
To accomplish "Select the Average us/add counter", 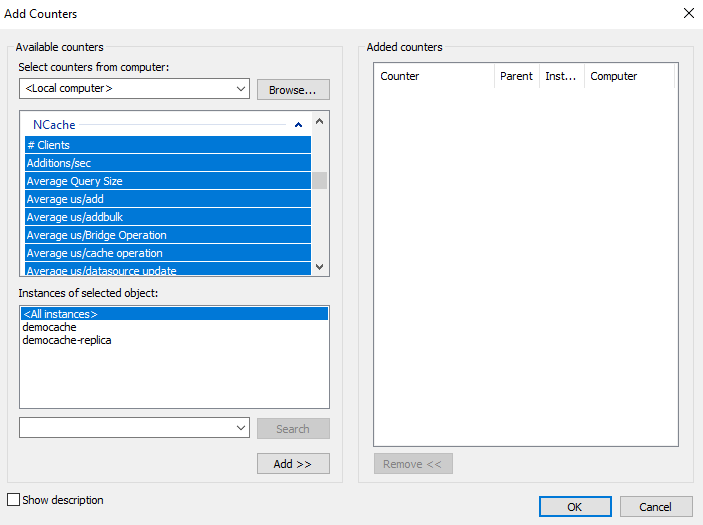I will pyautogui.click(x=168, y=199).
